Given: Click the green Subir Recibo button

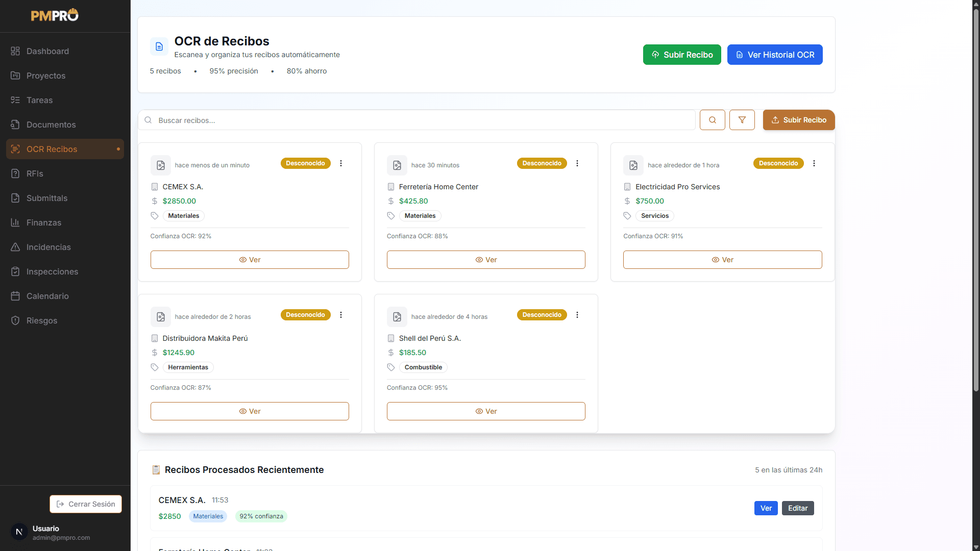Looking at the screenshot, I should [x=681, y=55].
